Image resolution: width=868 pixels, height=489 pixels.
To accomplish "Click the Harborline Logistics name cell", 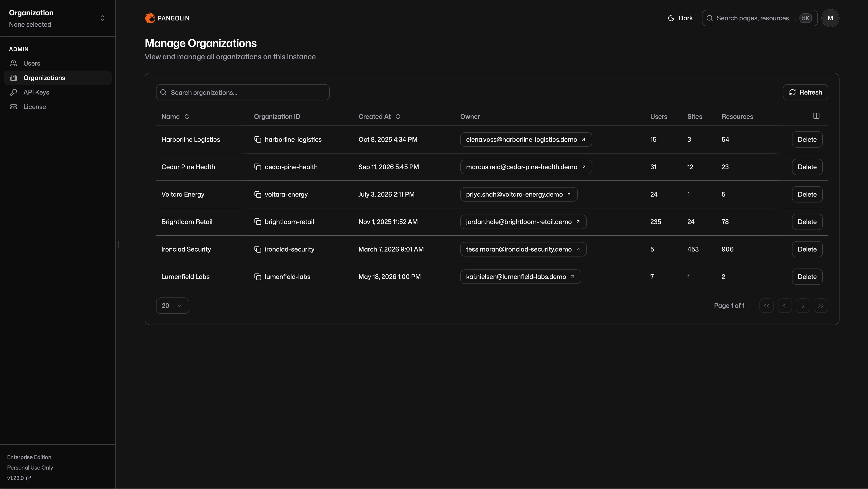I will click(191, 140).
